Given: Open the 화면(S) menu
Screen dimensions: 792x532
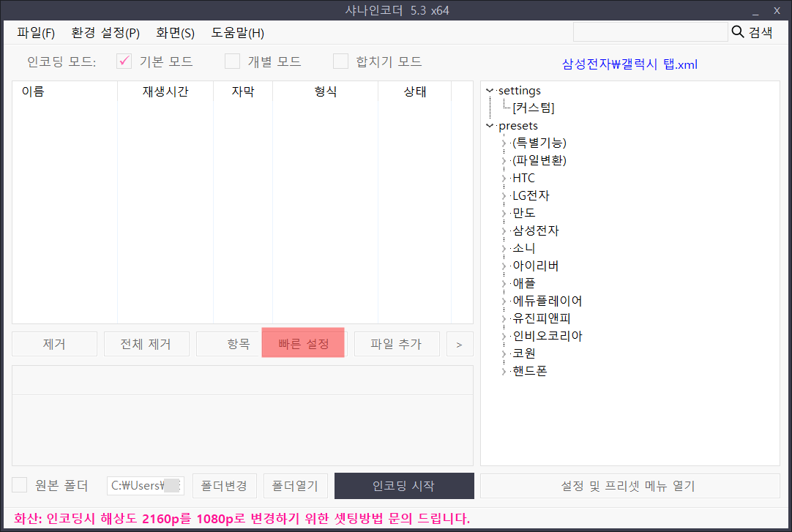Looking at the screenshot, I should 175,33.
